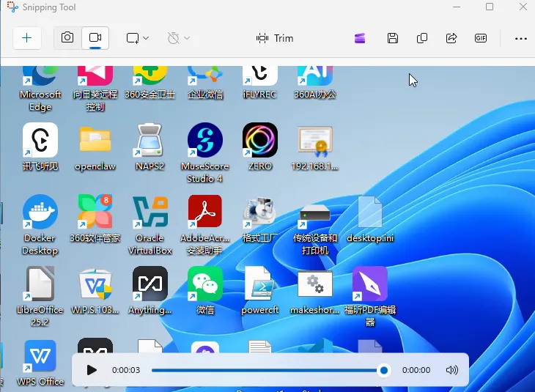Image resolution: width=535 pixels, height=392 pixels.
Task: Select the 360AI办公 desktop icon
Action: pos(315,83)
